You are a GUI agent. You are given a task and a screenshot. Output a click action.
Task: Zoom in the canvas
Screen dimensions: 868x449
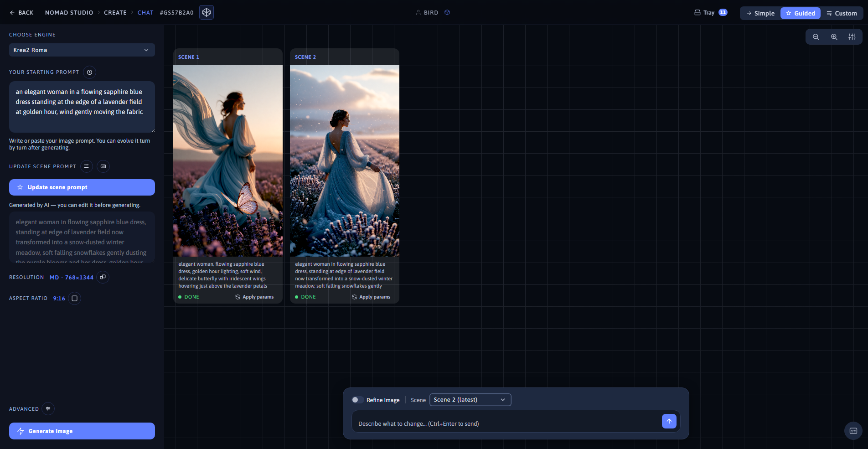pos(834,37)
